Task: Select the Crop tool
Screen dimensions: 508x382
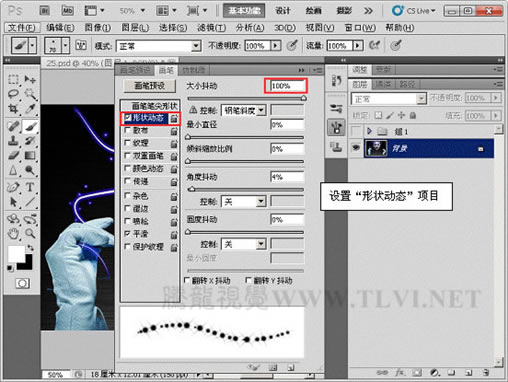Action: coord(13,109)
